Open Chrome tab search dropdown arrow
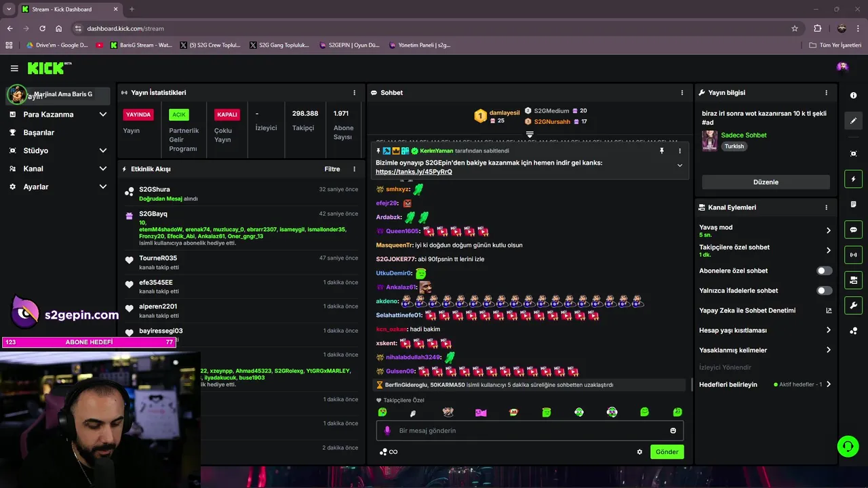The image size is (868, 488). pos(9,9)
